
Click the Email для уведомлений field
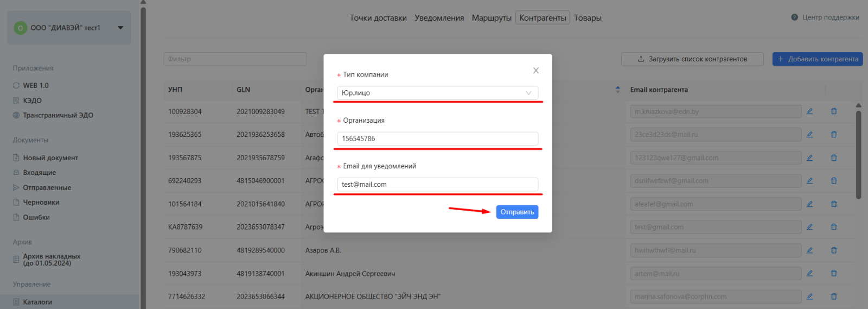[x=437, y=185]
